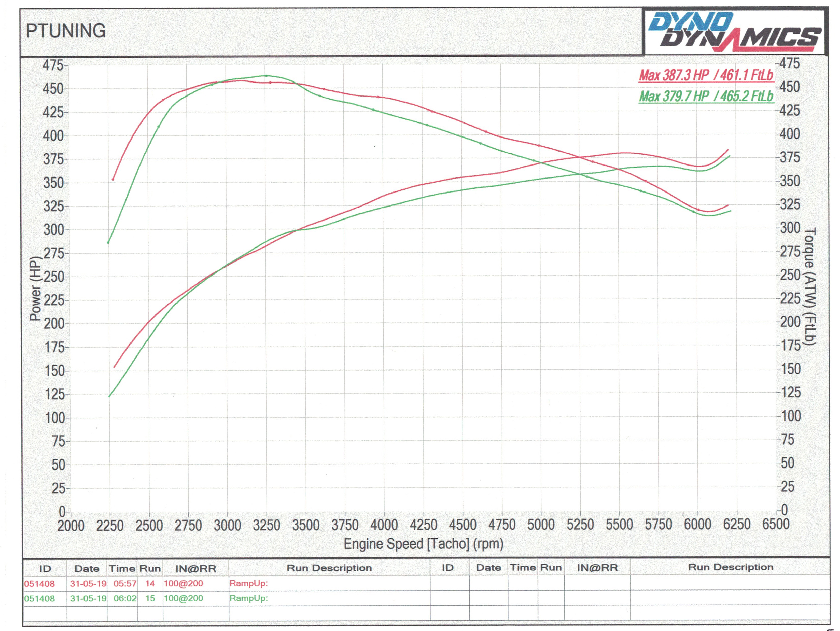Click the green RampUp: description cell
Image resolution: width=840 pixels, height=631 pixels.
click(248, 598)
